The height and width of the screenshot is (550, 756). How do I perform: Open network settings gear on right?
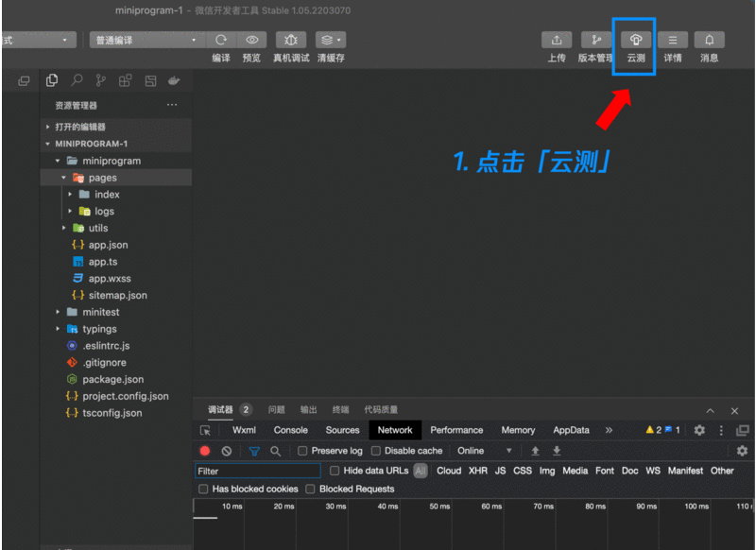click(x=742, y=451)
